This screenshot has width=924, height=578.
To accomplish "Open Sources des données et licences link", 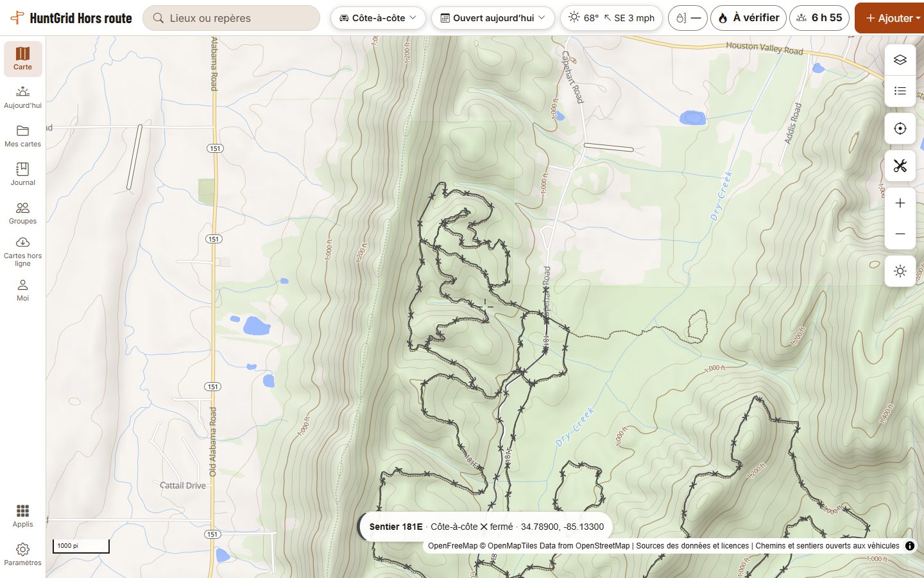I will [x=692, y=546].
